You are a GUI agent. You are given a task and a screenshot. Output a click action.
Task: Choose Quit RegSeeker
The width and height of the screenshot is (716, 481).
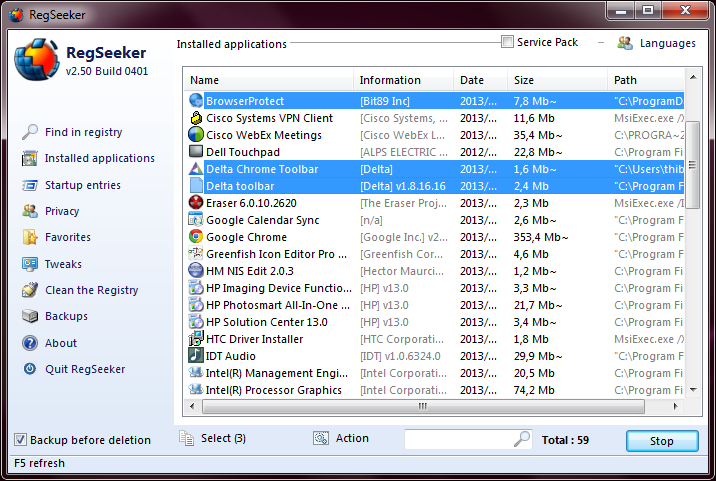85,369
